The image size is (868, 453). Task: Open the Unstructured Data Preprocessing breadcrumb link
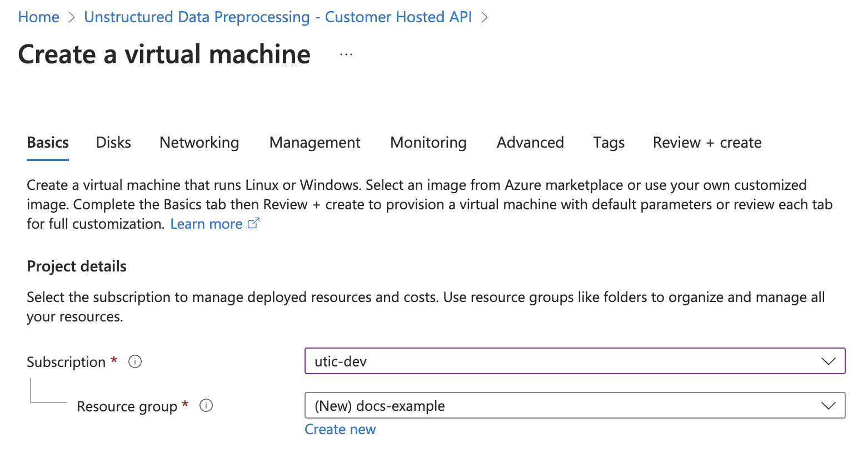pos(278,17)
